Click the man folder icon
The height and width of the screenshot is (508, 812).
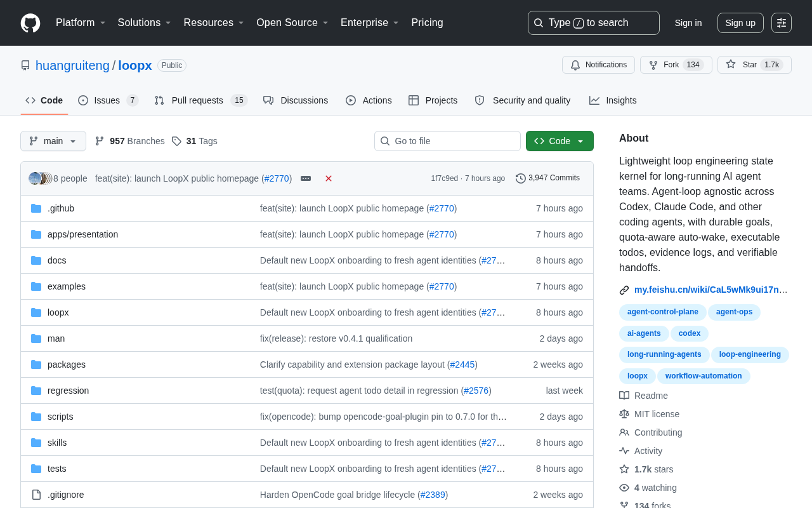tap(36, 338)
